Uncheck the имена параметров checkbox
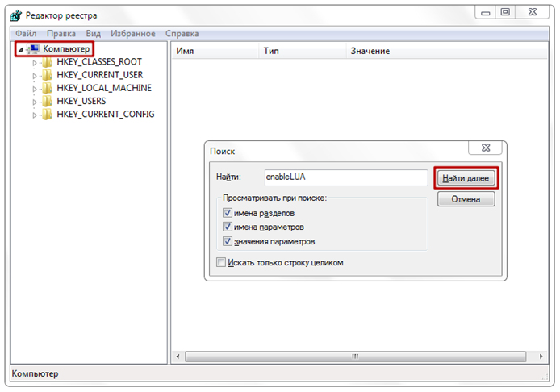Image resolution: width=560 pixels, height=392 pixels. coord(228,227)
